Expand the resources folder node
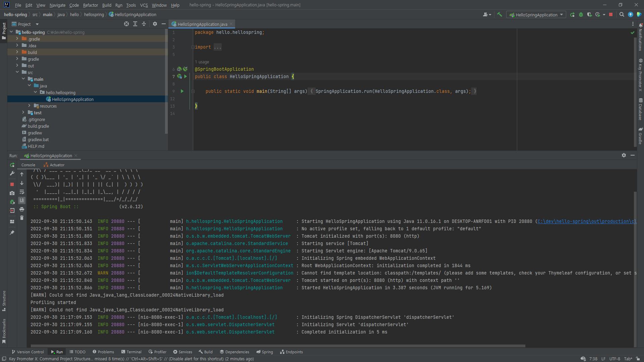 [x=29, y=106]
